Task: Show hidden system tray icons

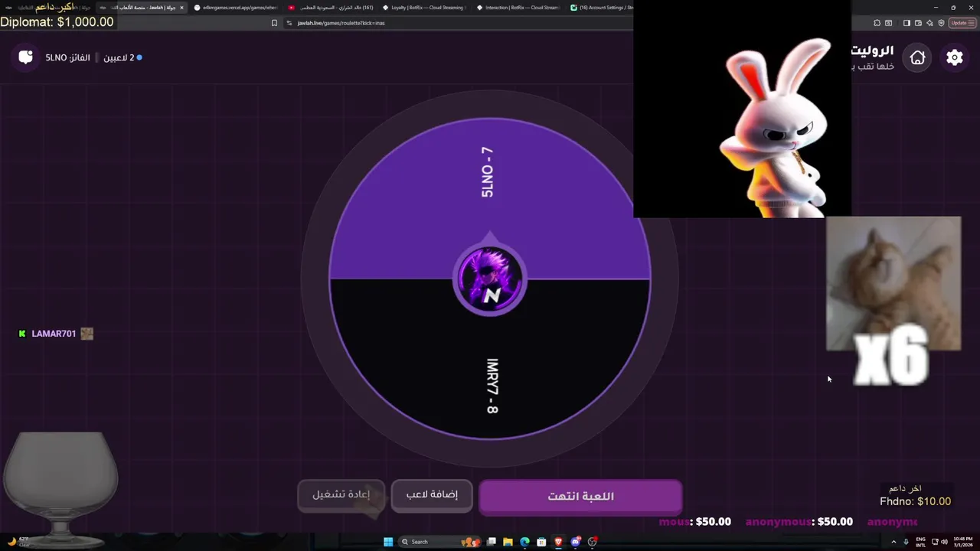Action: pyautogui.click(x=893, y=542)
